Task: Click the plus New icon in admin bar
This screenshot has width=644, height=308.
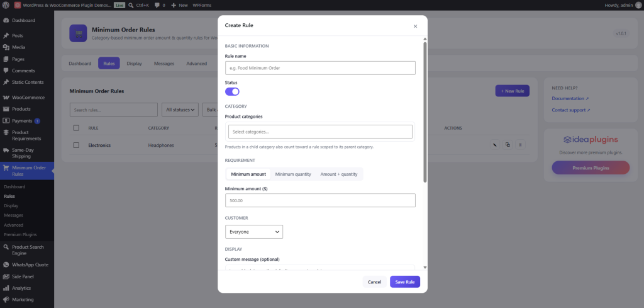Action: [x=174, y=5]
